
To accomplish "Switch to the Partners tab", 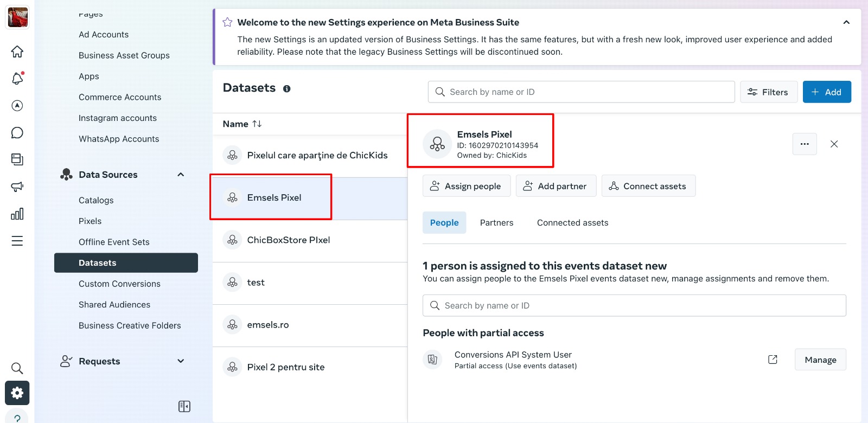I will point(496,223).
